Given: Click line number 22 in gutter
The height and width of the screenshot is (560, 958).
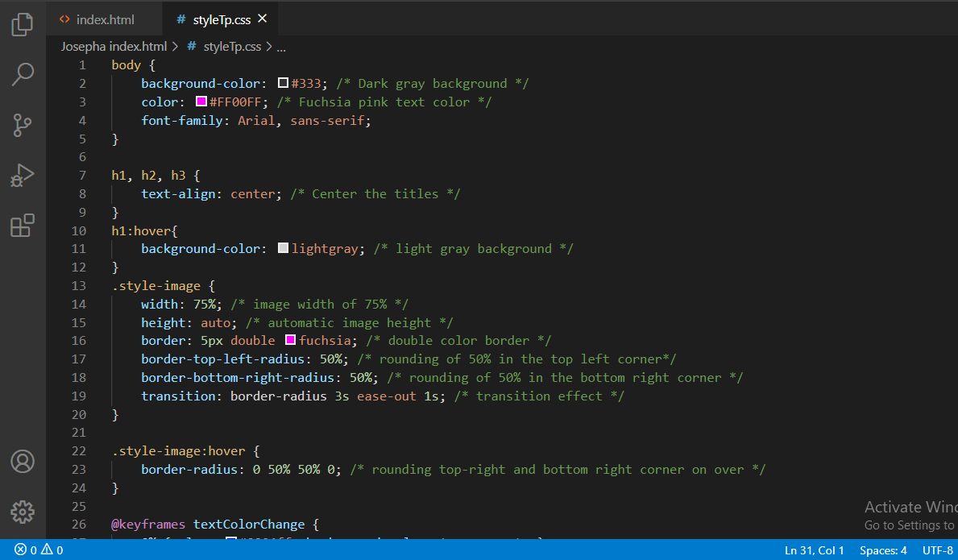Looking at the screenshot, I should [x=79, y=451].
